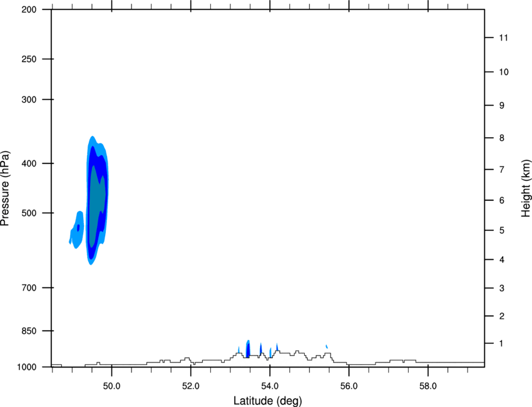
Task: Pick the 3 km height label
Action: click(x=502, y=288)
